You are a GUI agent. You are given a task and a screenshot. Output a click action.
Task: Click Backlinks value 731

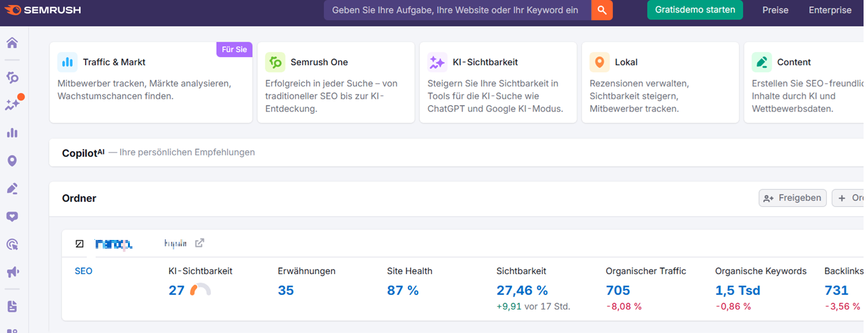point(836,291)
